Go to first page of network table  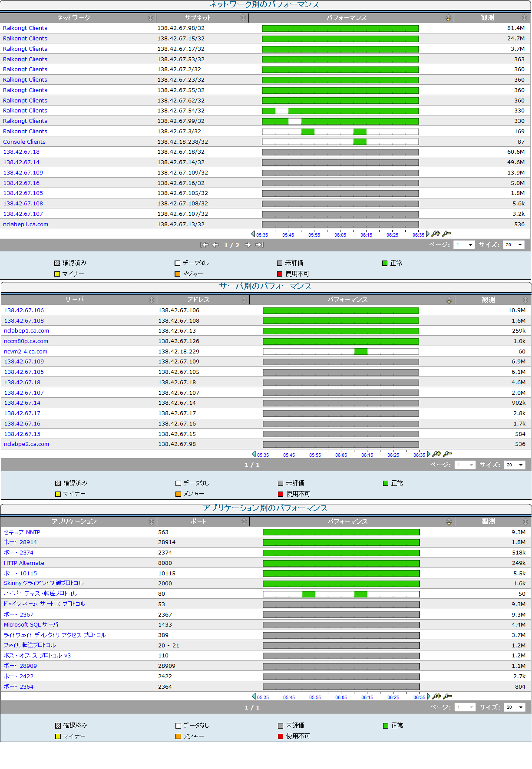point(204,245)
